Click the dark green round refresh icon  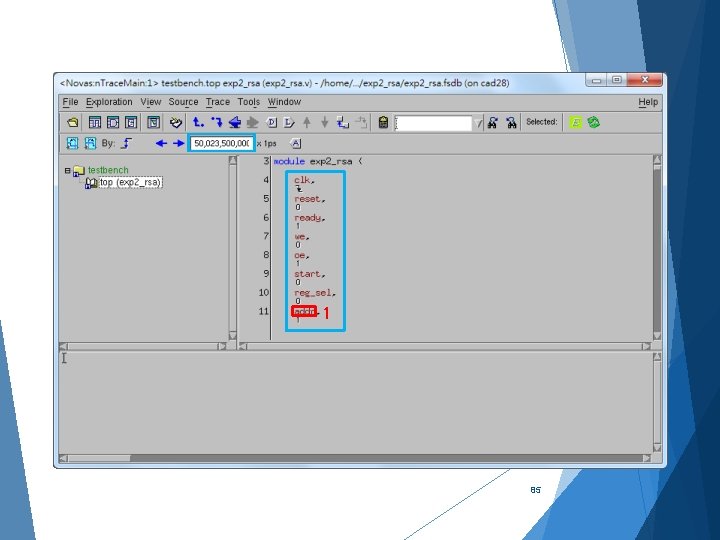tap(593, 123)
